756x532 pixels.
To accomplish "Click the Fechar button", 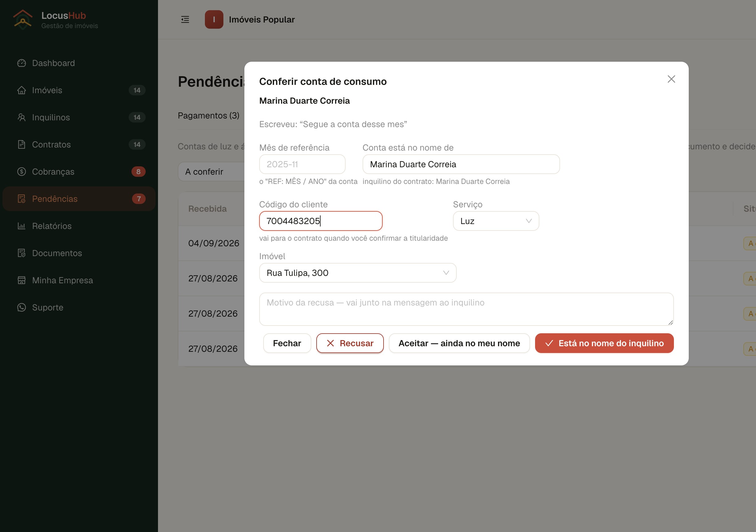I will (287, 343).
